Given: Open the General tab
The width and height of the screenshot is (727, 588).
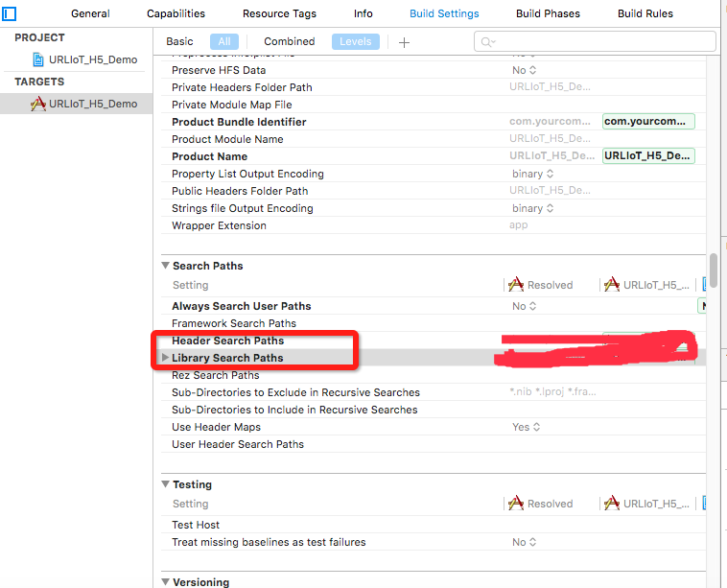Looking at the screenshot, I should click(90, 13).
